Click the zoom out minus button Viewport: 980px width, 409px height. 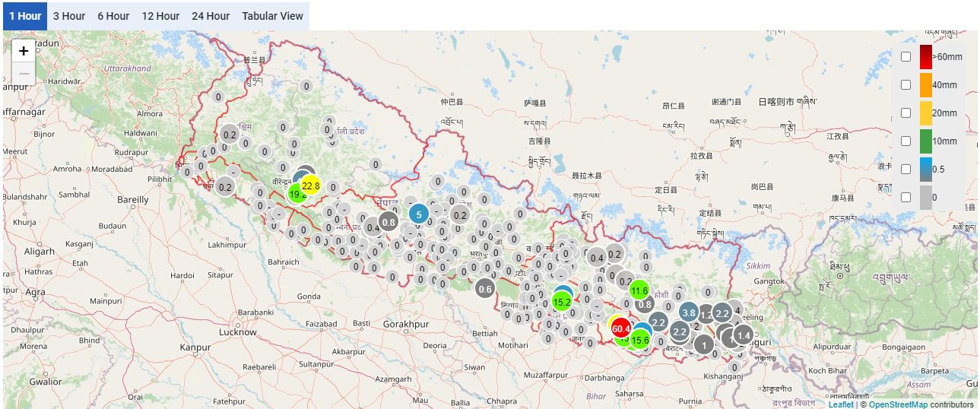click(24, 74)
